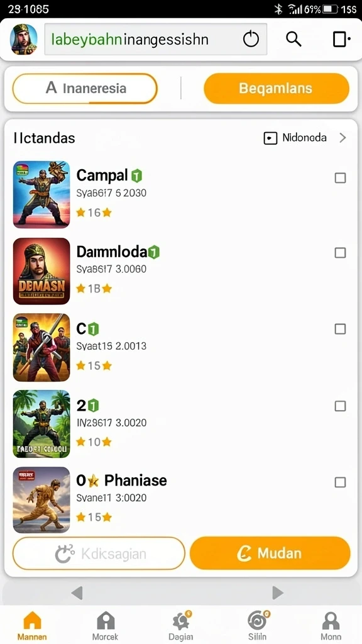Click the right gray triangle arrow
The image size is (362, 644).
pyautogui.click(x=278, y=592)
